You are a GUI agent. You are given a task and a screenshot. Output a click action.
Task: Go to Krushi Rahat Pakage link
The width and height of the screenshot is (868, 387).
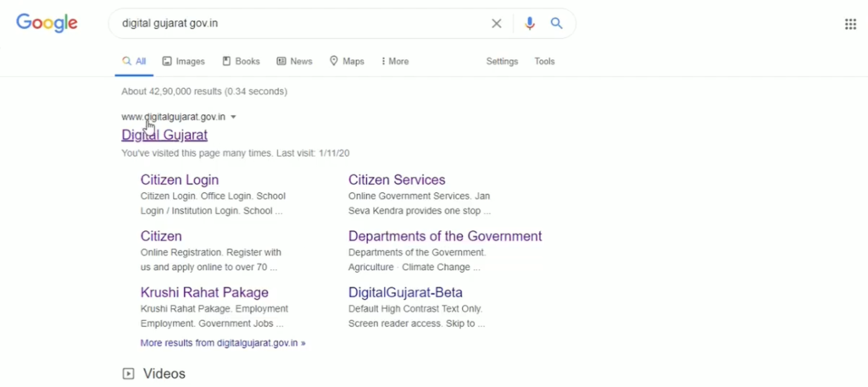tap(204, 292)
